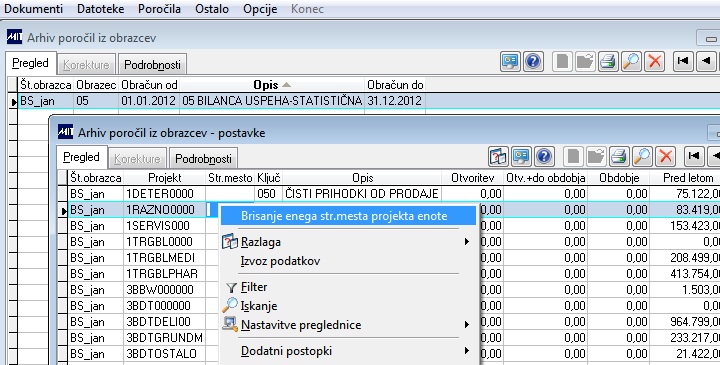Image resolution: width=720 pixels, height=365 pixels.
Task: Click printer icon in outer window toolbar
Action: coord(608,62)
